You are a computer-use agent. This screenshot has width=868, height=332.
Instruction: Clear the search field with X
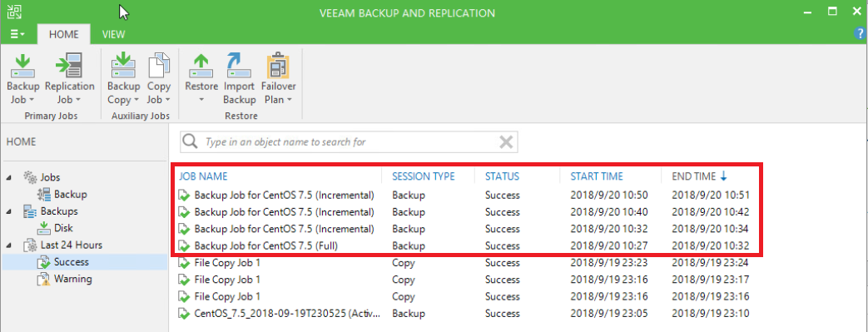click(505, 142)
